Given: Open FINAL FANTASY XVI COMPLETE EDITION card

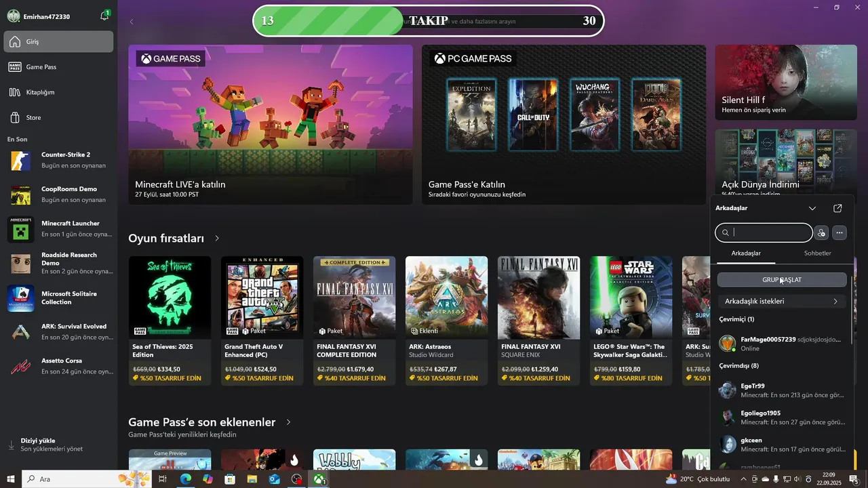Looking at the screenshot, I should click(354, 321).
